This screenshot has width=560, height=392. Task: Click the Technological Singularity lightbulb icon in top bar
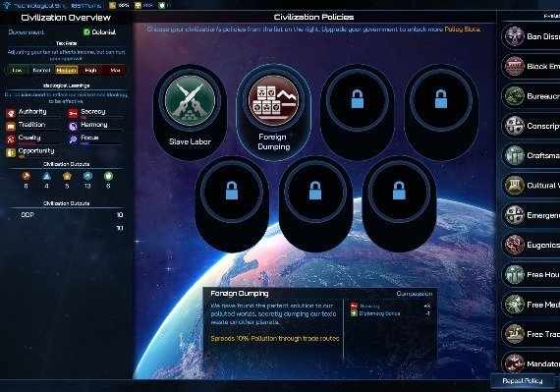click(x=6, y=5)
